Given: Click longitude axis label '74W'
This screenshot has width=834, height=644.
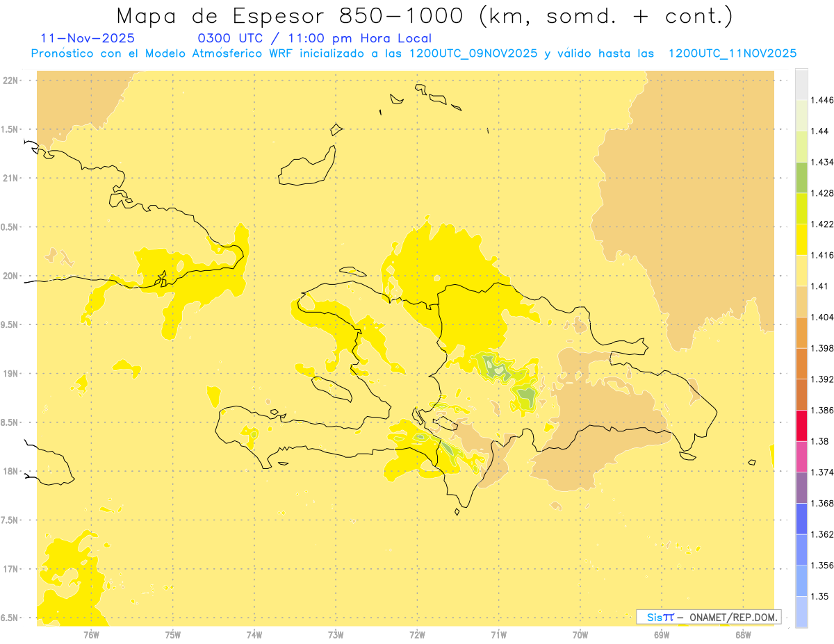Looking at the screenshot, I should click(x=254, y=634).
